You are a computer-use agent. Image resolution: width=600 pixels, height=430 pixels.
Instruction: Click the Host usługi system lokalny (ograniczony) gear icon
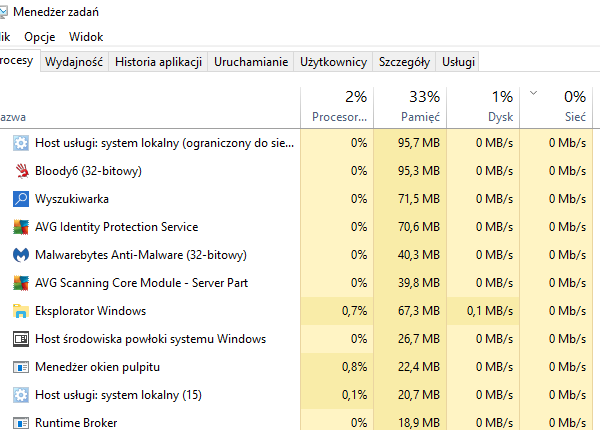(x=21, y=143)
